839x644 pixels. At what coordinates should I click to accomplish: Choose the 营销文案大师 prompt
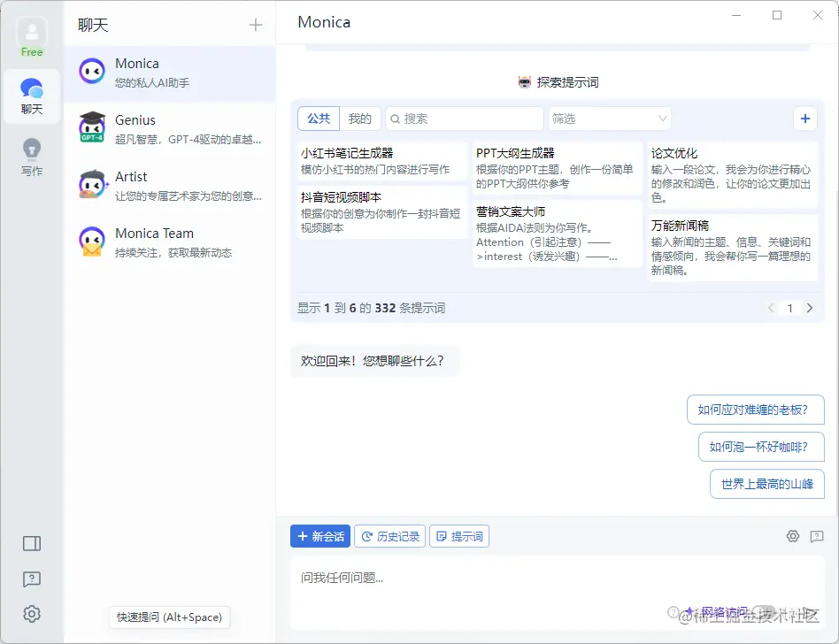[x=557, y=234]
